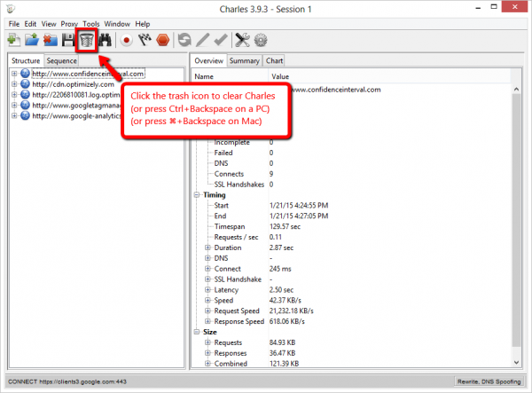
Task: Click the Name column header
Action: tap(230, 76)
